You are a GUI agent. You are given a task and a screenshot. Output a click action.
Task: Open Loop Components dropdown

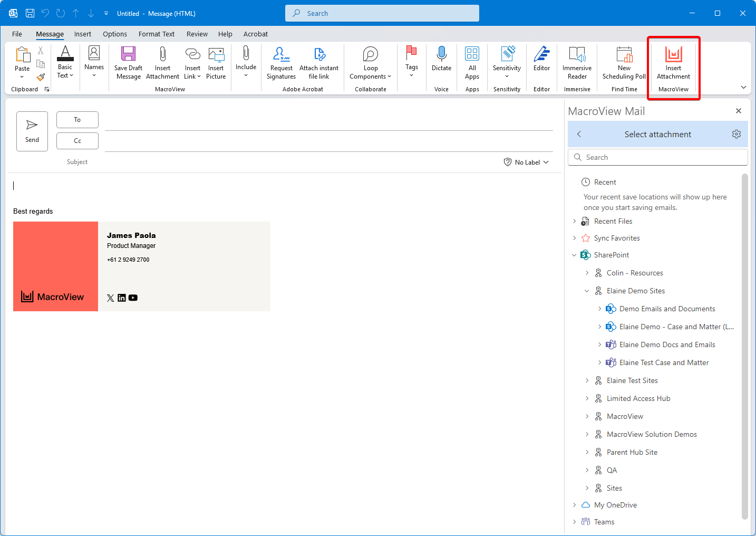click(371, 62)
